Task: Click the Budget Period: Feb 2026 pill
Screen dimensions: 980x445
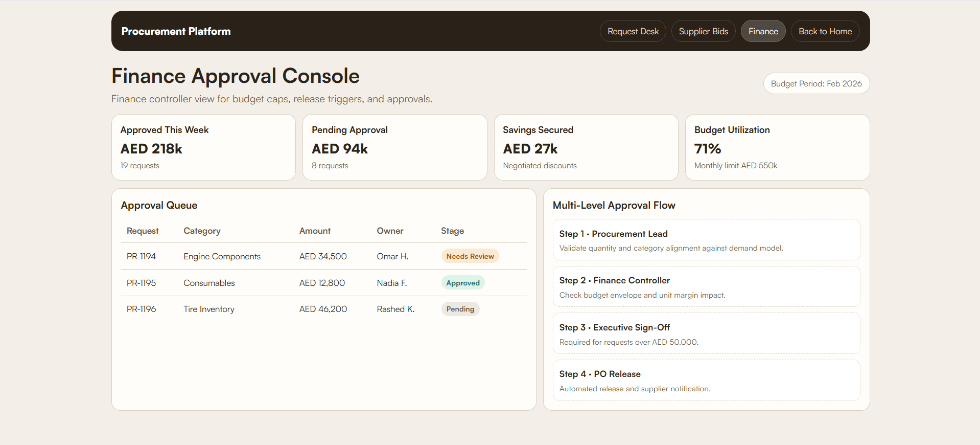Action: pos(816,83)
